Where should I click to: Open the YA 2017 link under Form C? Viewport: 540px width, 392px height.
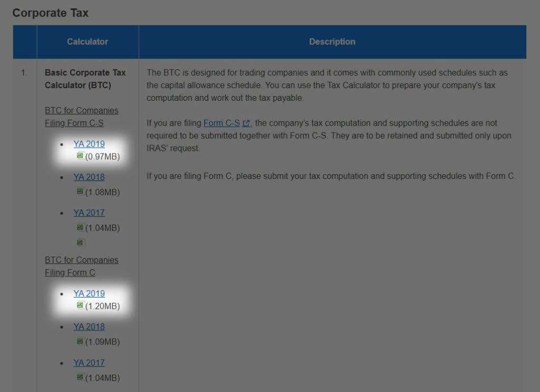point(89,362)
